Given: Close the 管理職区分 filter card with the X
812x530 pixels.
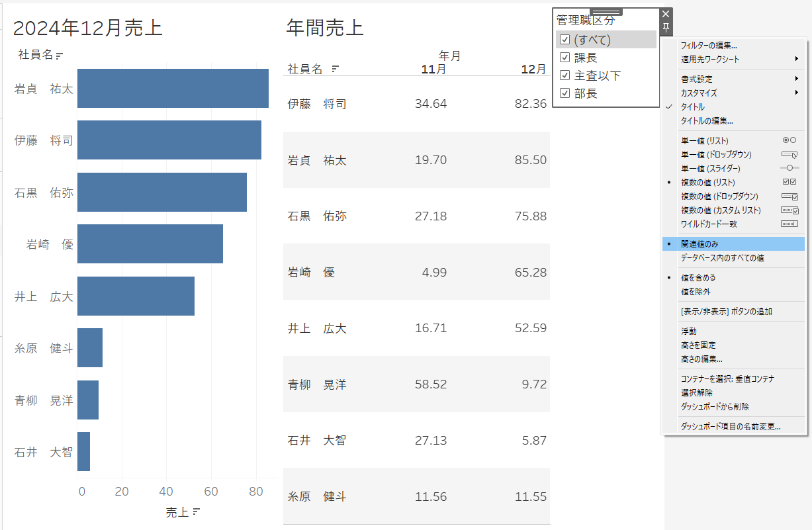Looking at the screenshot, I should 666,13.
